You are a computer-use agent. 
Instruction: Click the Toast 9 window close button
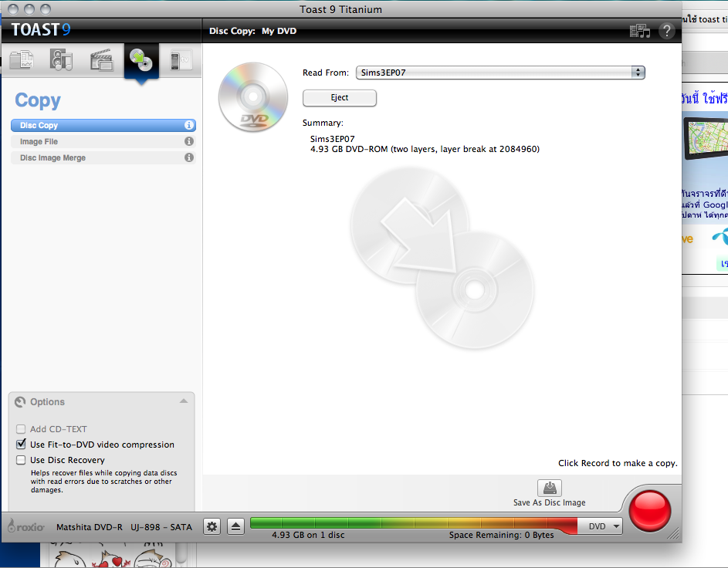13,9
